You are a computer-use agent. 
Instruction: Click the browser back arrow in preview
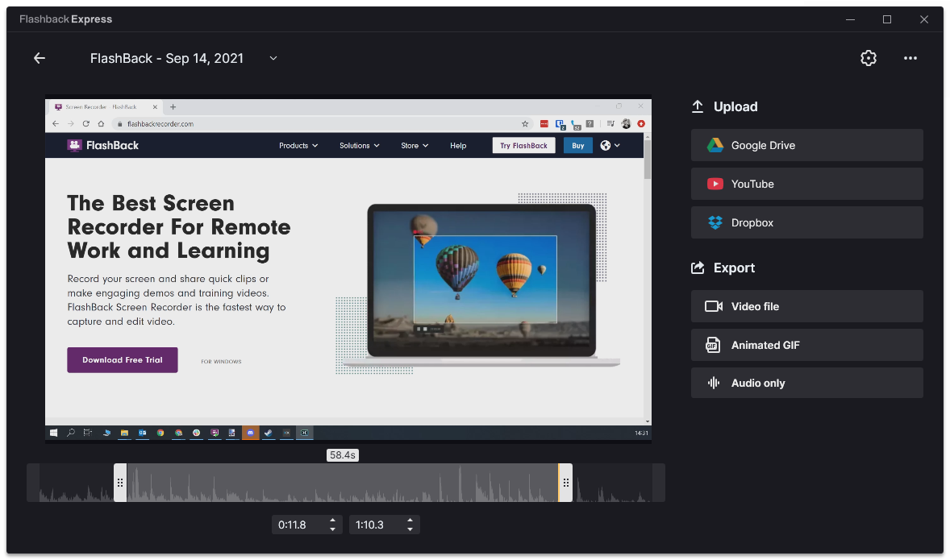(x=56, y=123)
